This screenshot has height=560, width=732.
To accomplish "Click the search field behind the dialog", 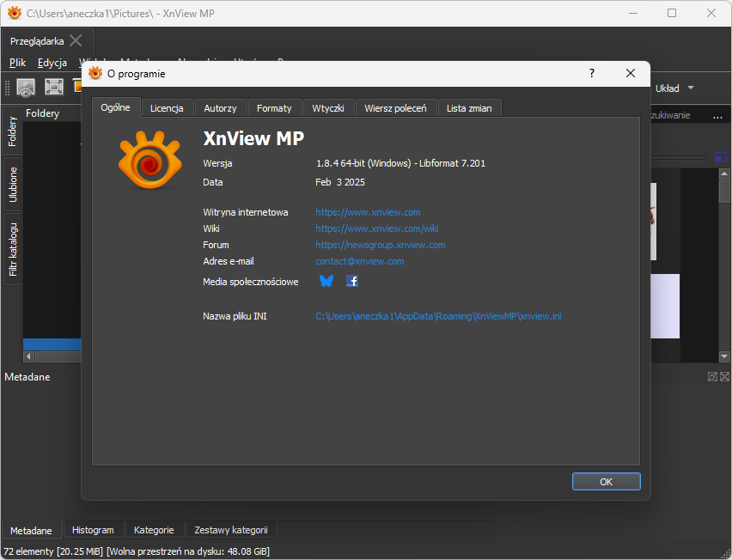I will 680,115.
